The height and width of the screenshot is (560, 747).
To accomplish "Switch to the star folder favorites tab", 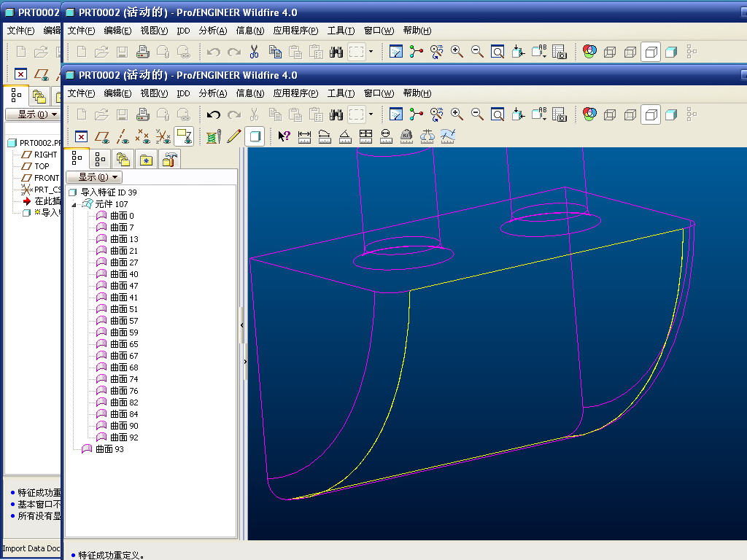I will [x=146, y=159].
